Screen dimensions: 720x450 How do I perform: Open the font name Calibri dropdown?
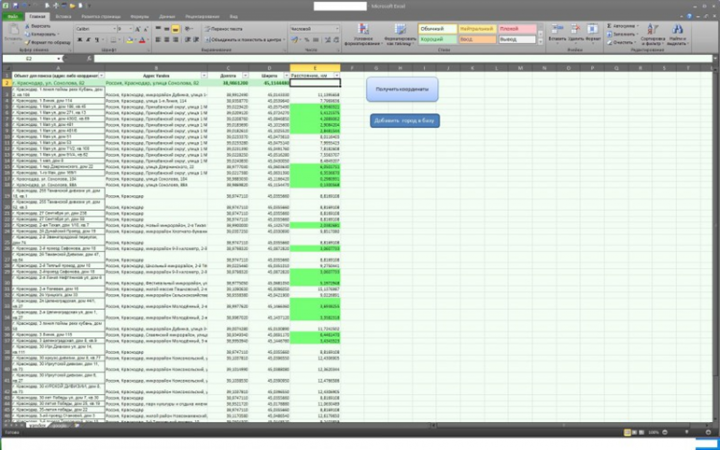tap(113, 29)
